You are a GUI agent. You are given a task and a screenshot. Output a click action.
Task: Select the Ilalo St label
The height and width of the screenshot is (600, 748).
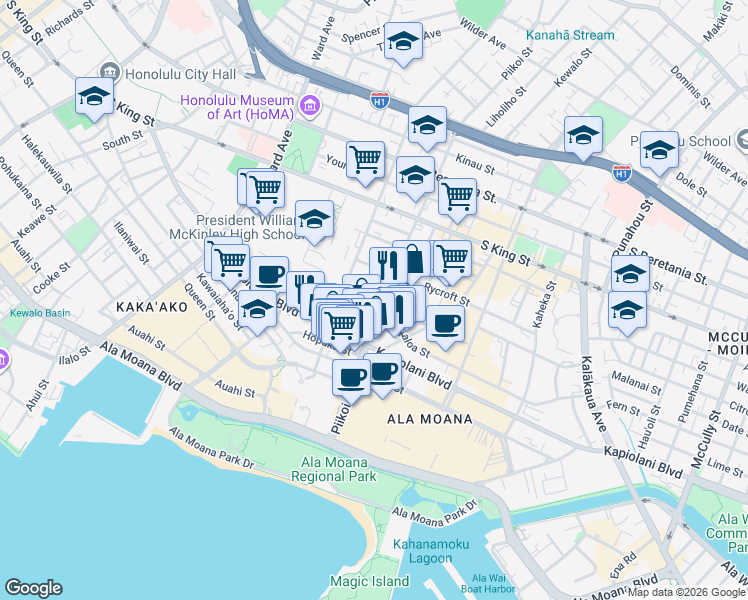(x=74, y=356)
